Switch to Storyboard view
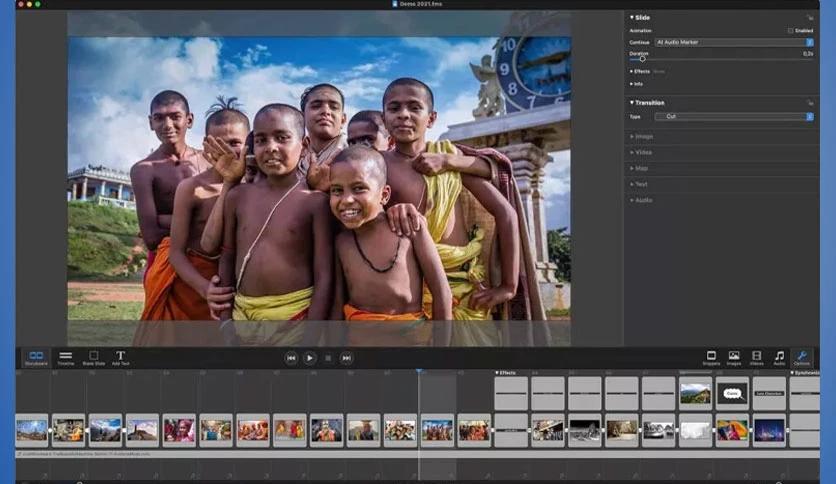The height and width of the screenshot is (484, 836). [36, 358]
